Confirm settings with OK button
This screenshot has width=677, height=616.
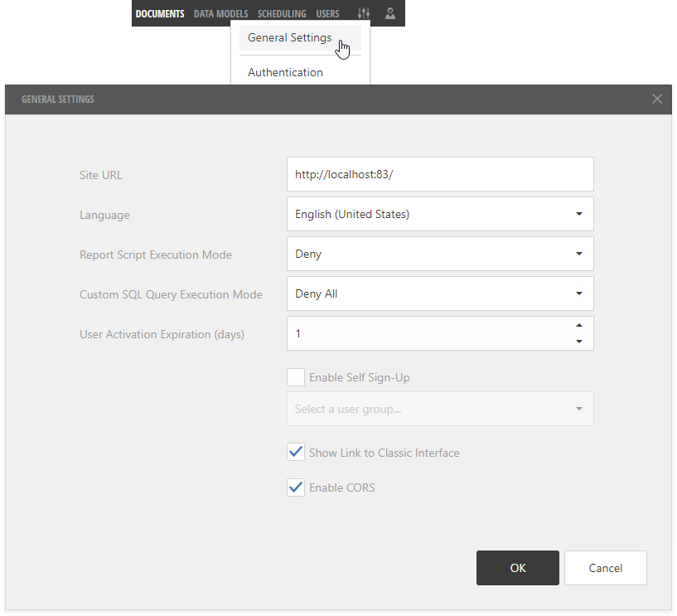518,568
